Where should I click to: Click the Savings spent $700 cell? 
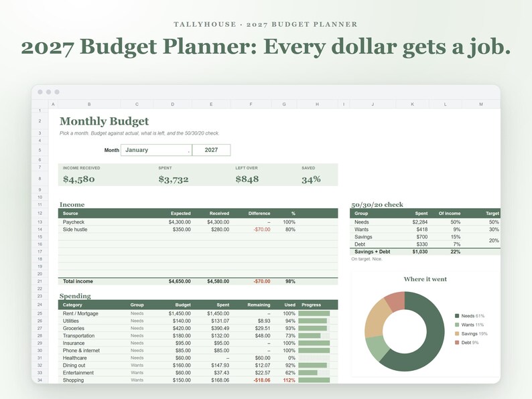click(421, 237)
